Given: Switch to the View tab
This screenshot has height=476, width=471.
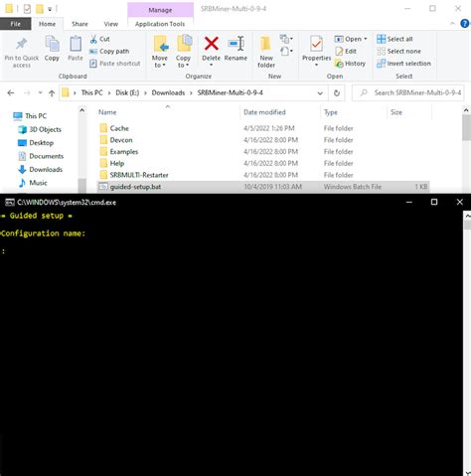Looking at the screenshot, I should coord(111,24).
